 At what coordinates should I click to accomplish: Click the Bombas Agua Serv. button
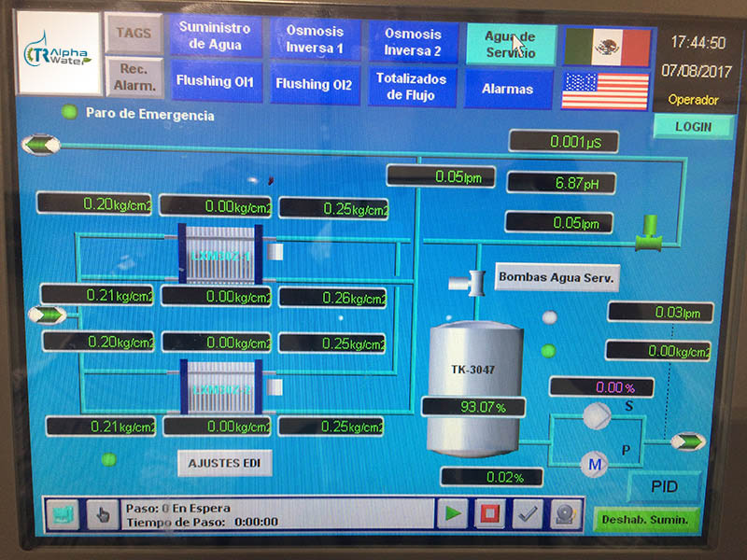pos(557,277)
